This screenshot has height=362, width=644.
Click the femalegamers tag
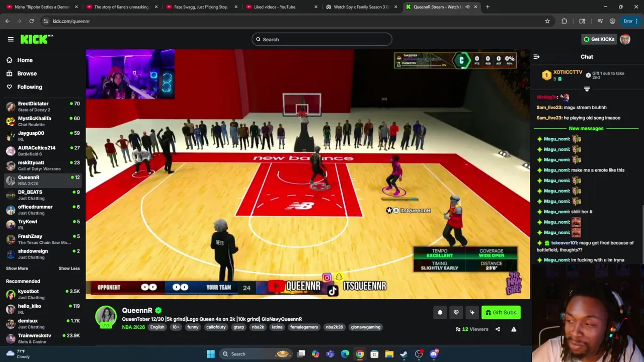(304, 327)
